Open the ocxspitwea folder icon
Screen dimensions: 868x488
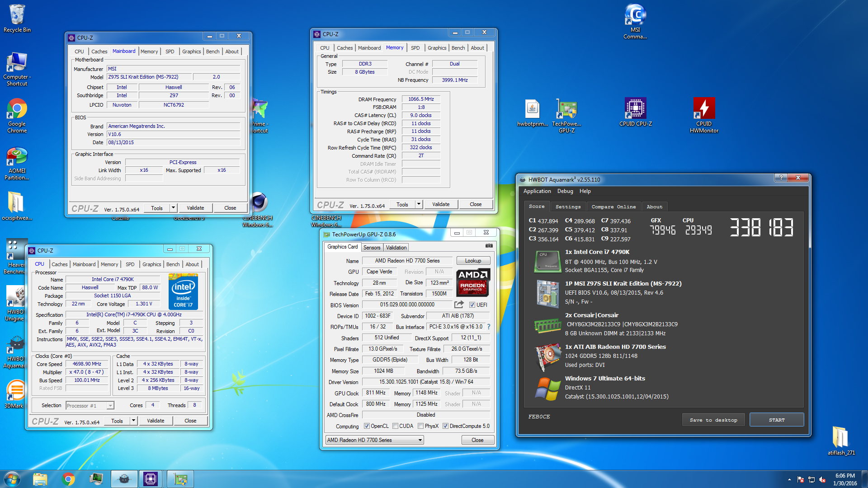17,206
